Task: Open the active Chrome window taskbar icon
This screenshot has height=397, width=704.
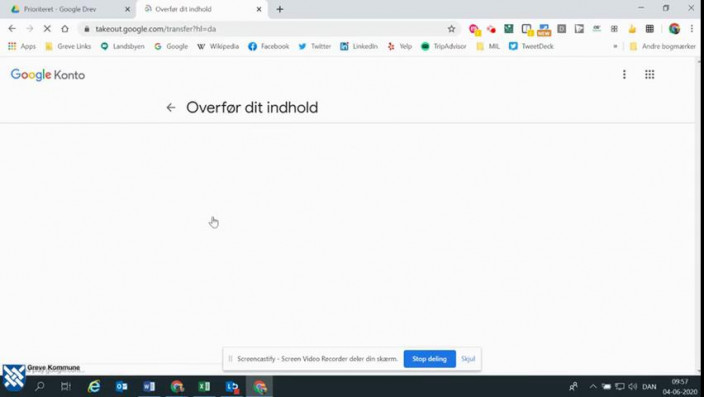Action: [x=260, y=386]
